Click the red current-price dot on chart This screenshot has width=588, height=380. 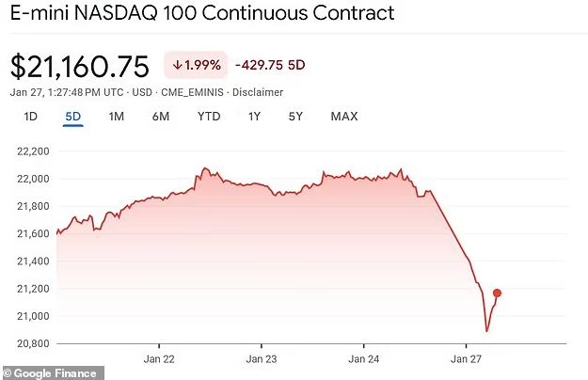[497, 293]
